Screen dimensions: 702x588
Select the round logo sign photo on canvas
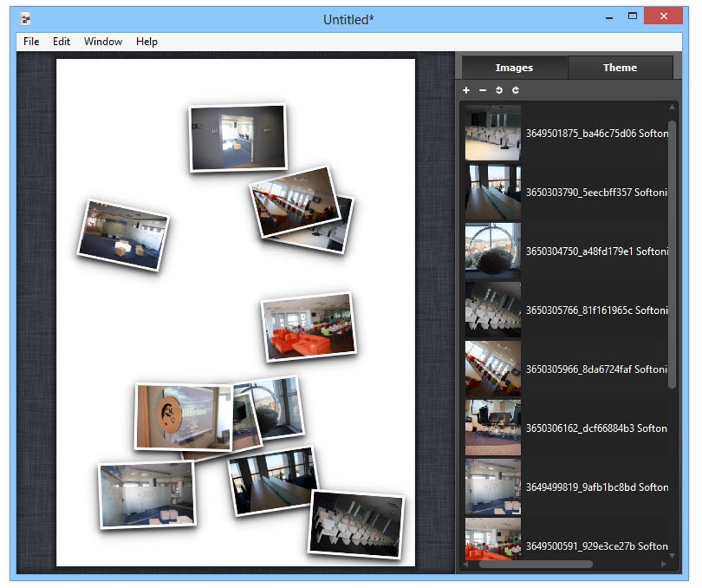(183, 417)
